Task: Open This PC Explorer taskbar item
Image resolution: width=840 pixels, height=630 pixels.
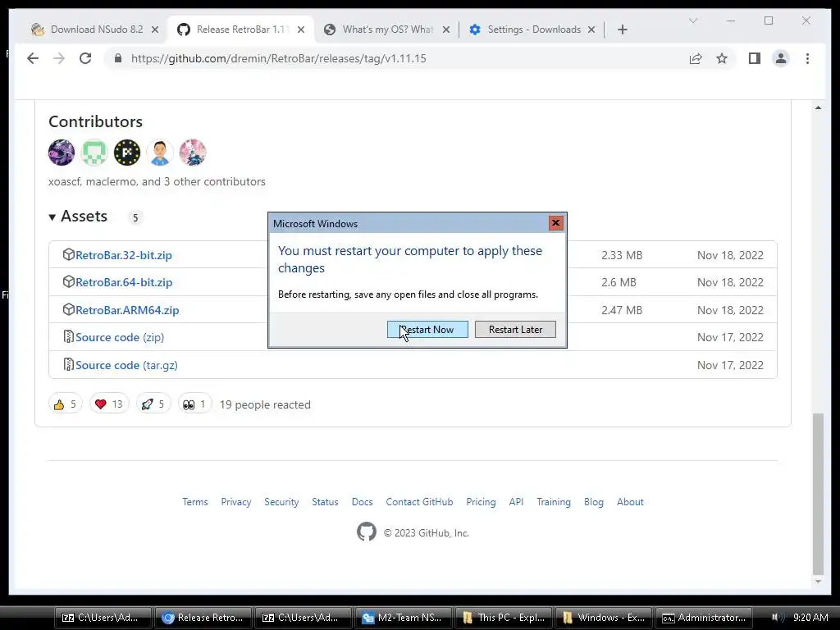Action: 504,618
